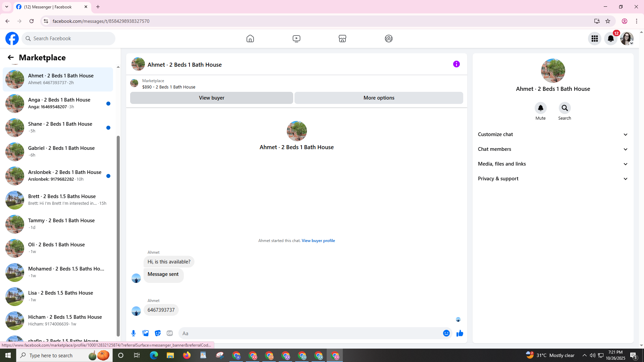Send a thumbs-up like
Screen dimensions: 644x362
[x=460, y=333]
